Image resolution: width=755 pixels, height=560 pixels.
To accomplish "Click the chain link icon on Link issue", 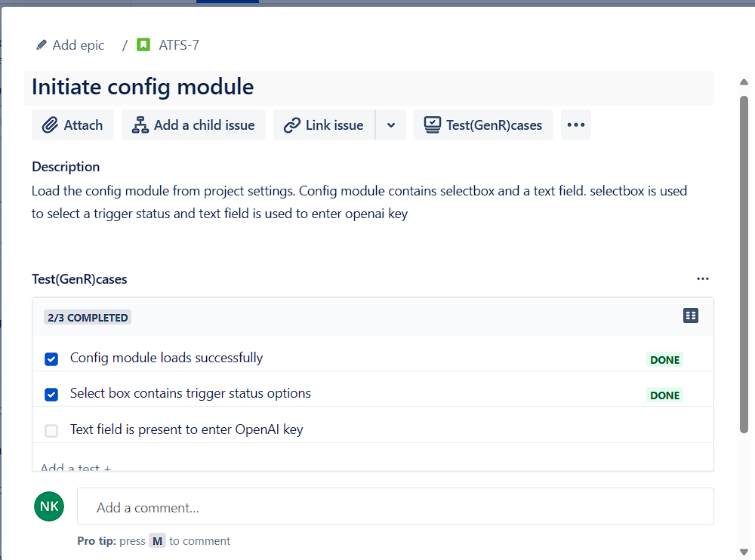I will (293, 125).
